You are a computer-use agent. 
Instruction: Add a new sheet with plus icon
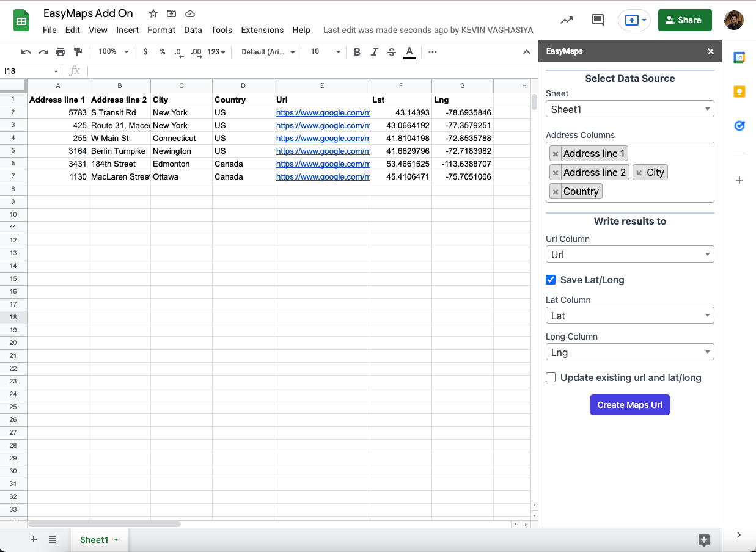pyautogui.click(x=34, y=539)
